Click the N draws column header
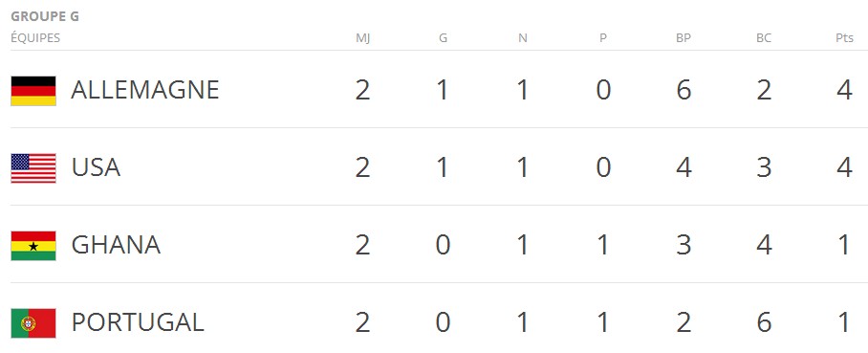The width and height of the screenshot is (868, 353). click(523, 38)
